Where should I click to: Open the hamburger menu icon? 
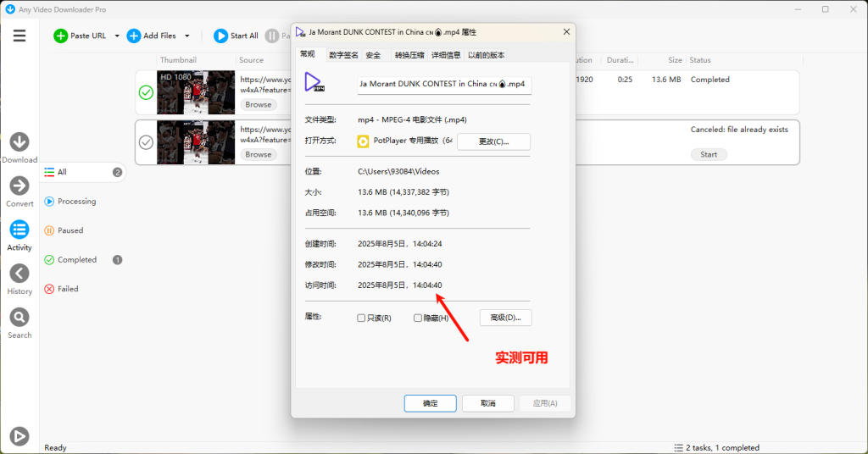[x=19, y=36]
